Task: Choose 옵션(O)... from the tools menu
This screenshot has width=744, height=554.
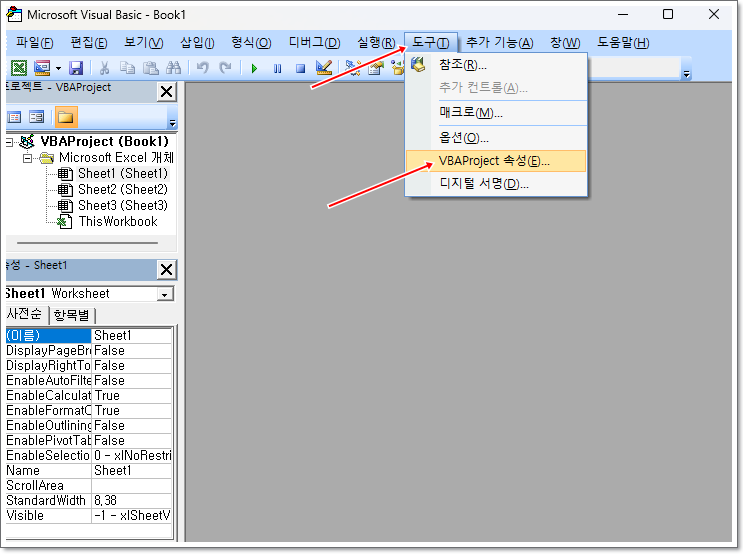Action: [x=497, y=138]
